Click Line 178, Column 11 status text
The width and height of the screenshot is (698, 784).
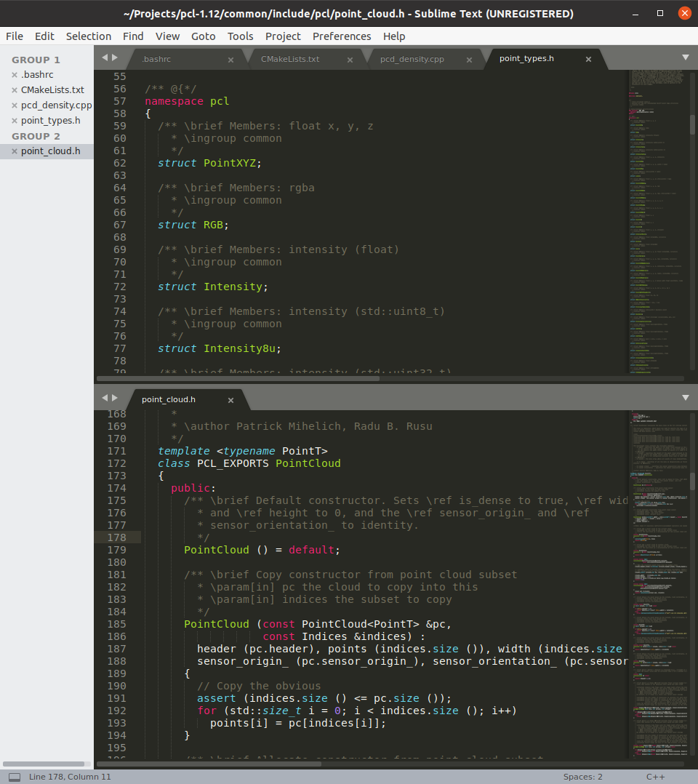click(x=70, y=777)
